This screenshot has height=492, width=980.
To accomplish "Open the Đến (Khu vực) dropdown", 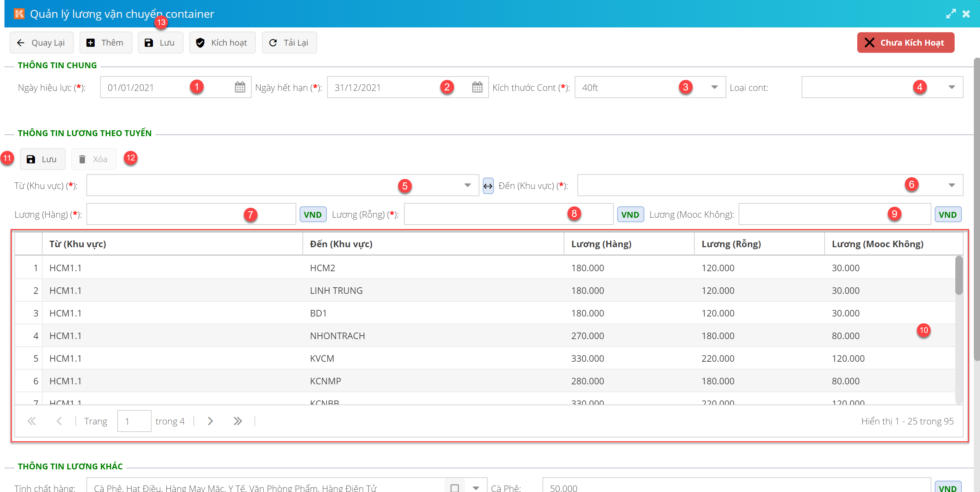I will click(x=951, y=185).
